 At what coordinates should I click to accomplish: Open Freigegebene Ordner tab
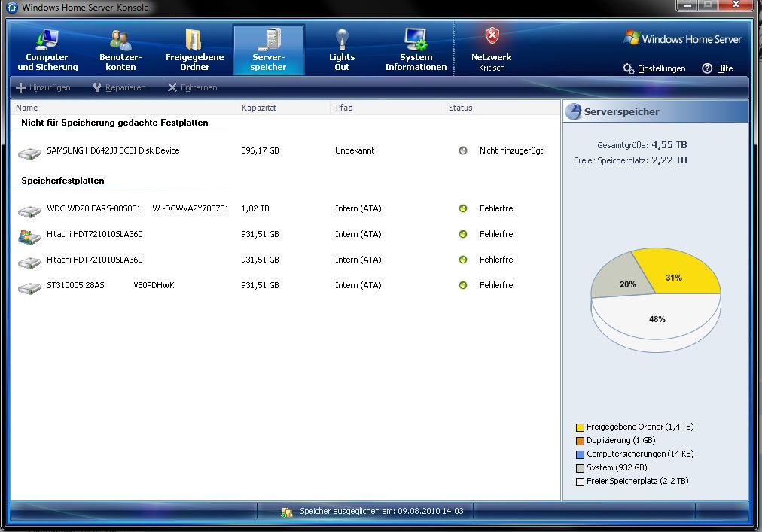click(194, 50)
